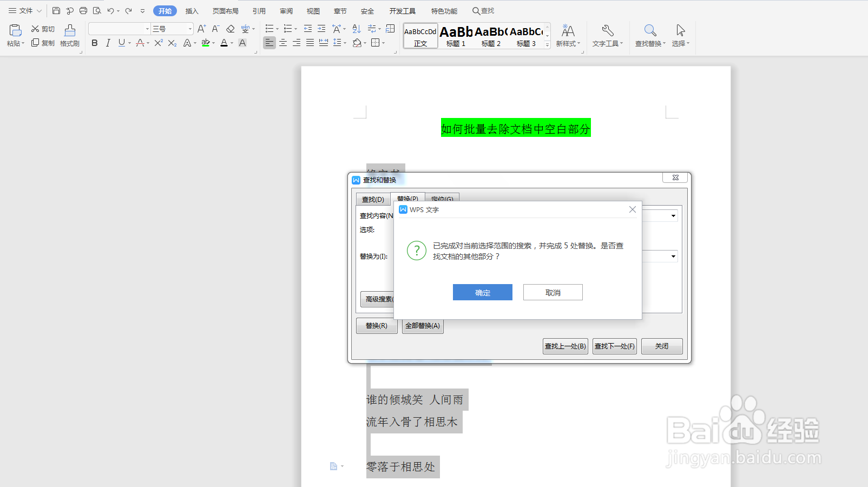Click the Clear Formatting eraser icon
This screenshot has height=487, width=868.
[x=230, y=29]
